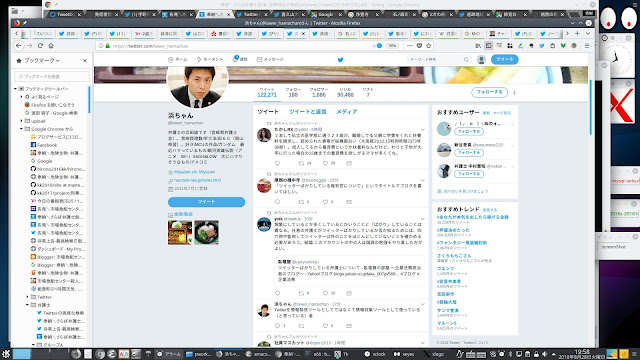640x360 pixels.
Task: Open the volume control in system tray
Action: coord(544,354)
